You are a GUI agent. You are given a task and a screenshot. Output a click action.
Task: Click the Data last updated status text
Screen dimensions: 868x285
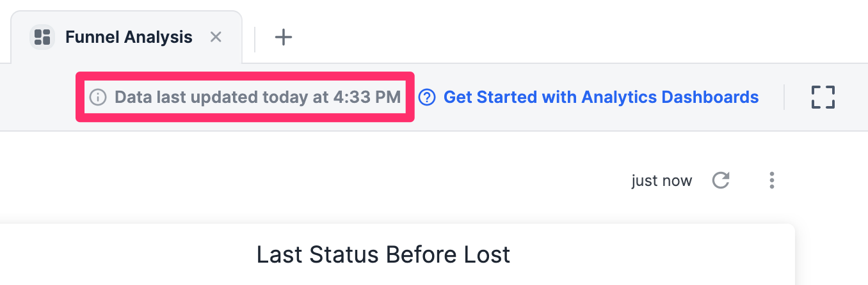pos(221,98)
